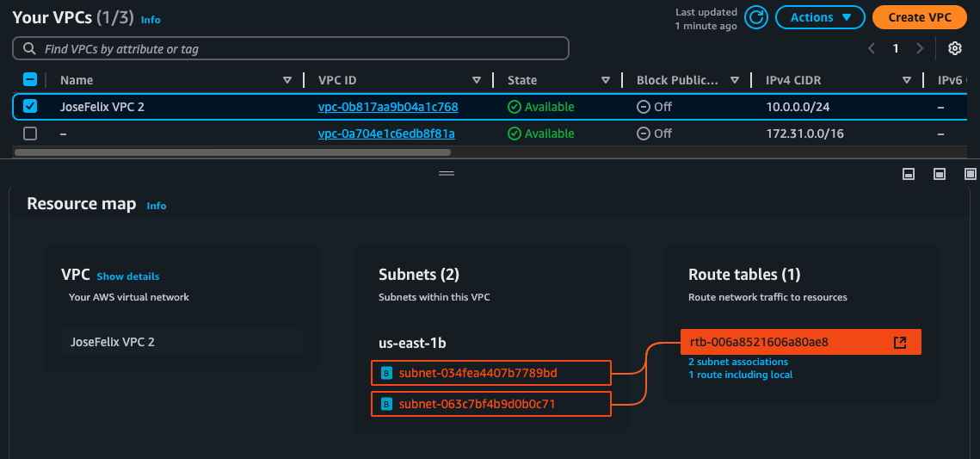The image size is (980, 459).
Task: Click Available status icon for vpc-0a704e1c6edb8f81a
Action: click(514, 133)
